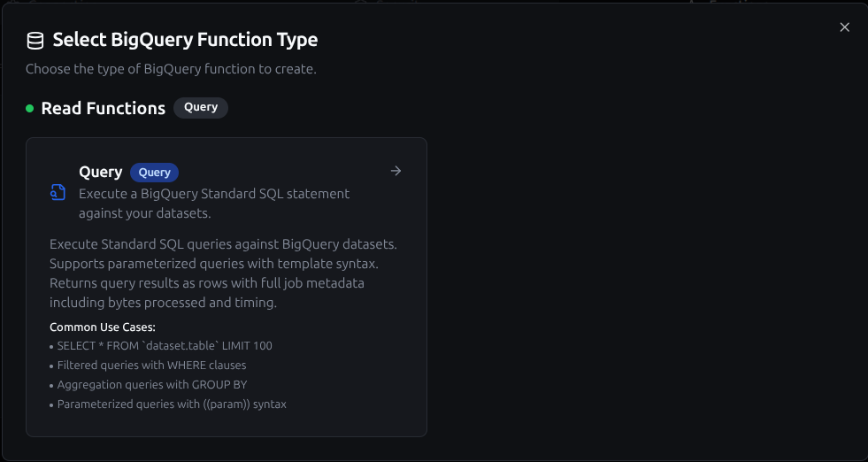Click the gray Query badge beside Read Functions
Viewport: 868px width, 462px height.
[201, 107]
